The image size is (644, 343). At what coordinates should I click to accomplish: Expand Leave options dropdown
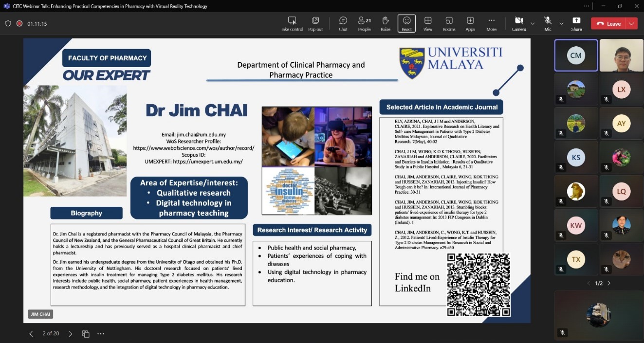point(632,23)
